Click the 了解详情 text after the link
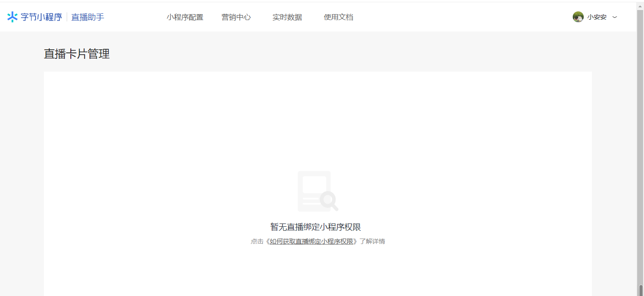The width and height of the screenshot is (644, 296). coord(372,242)
